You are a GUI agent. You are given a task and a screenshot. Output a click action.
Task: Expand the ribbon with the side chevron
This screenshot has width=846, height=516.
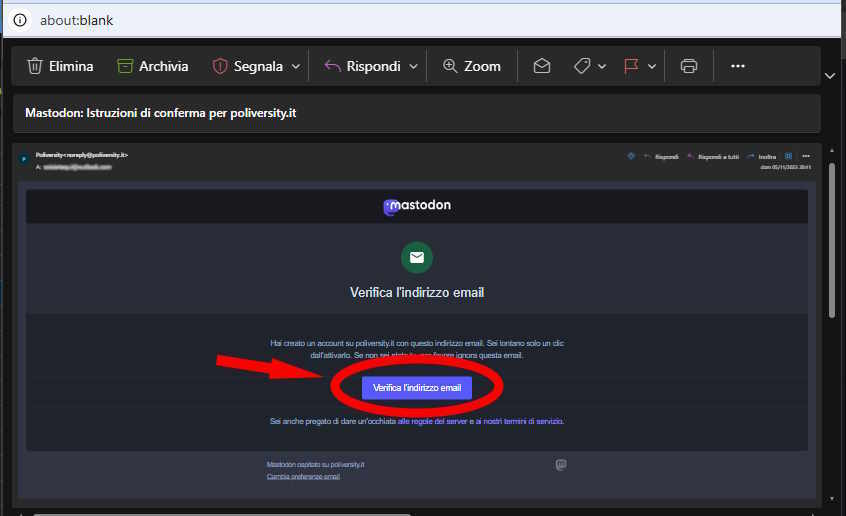[x=830, y=76]
